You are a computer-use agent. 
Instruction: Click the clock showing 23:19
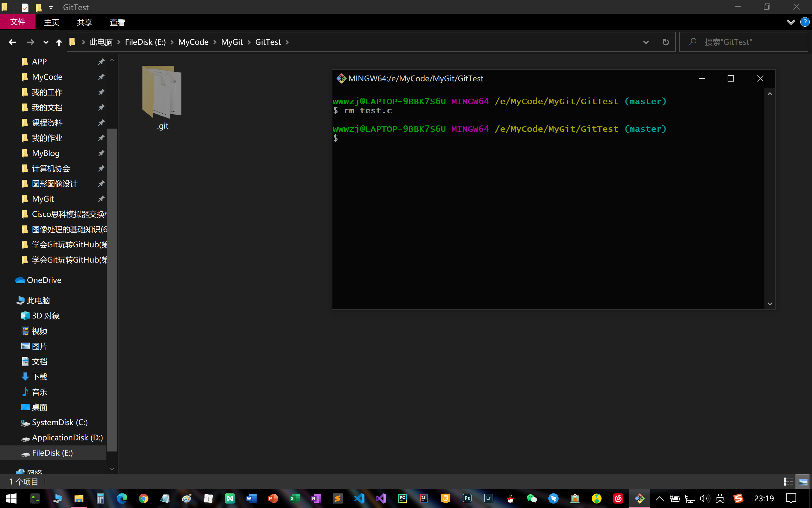coord(764,498)
